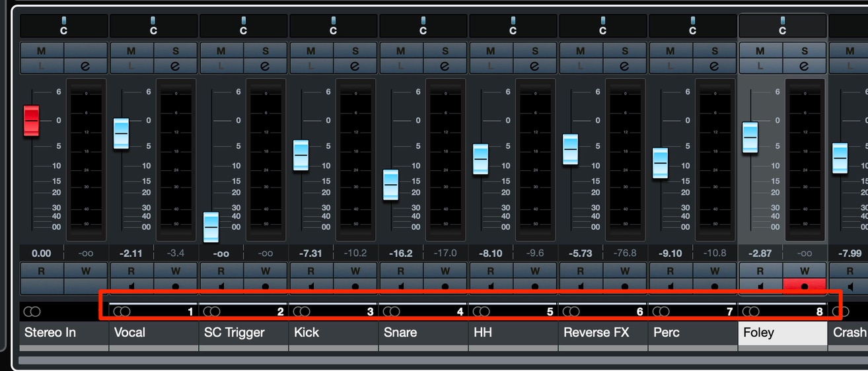Mute the Vocal channel
This screenshot has height=371, width=868.
[x=131, y=51]
